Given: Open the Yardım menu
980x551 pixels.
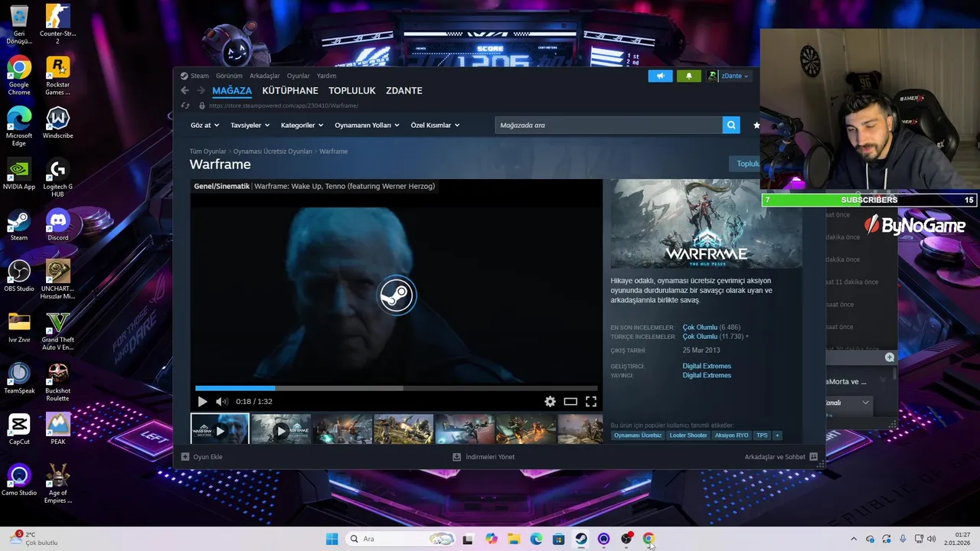Looking at the screenshot, I should [x=326, y=76].
